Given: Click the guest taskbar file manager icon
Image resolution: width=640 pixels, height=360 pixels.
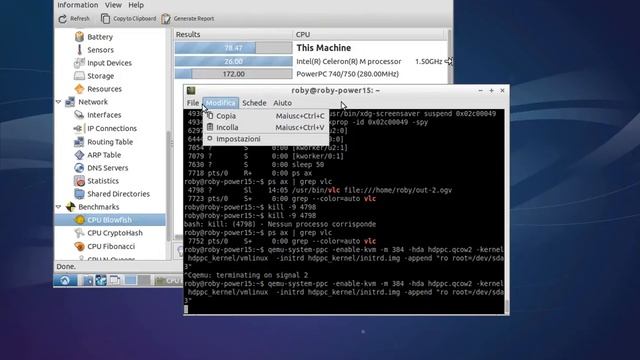Looking at the screenshot, I should [88, 280].
